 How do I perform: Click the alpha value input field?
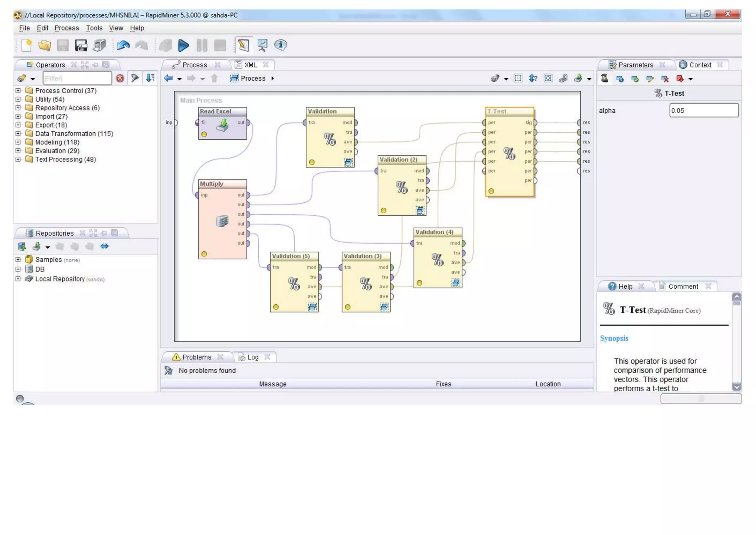click(704, 110)
